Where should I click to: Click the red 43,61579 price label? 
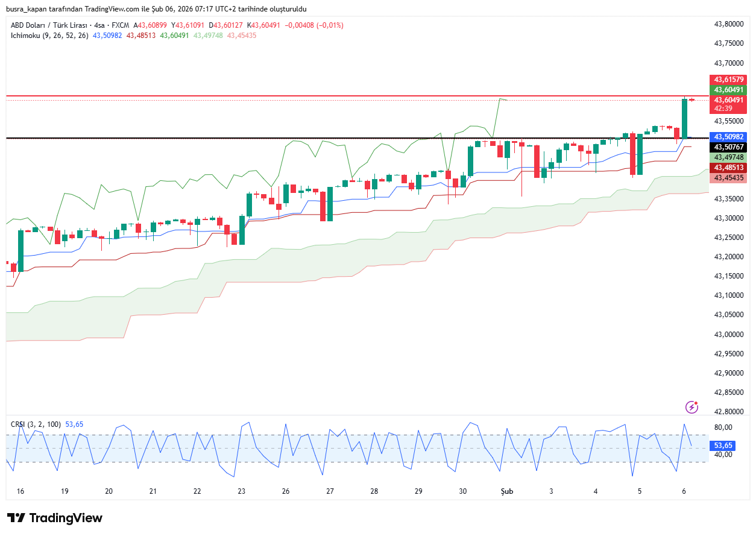[x=728, y=80]
